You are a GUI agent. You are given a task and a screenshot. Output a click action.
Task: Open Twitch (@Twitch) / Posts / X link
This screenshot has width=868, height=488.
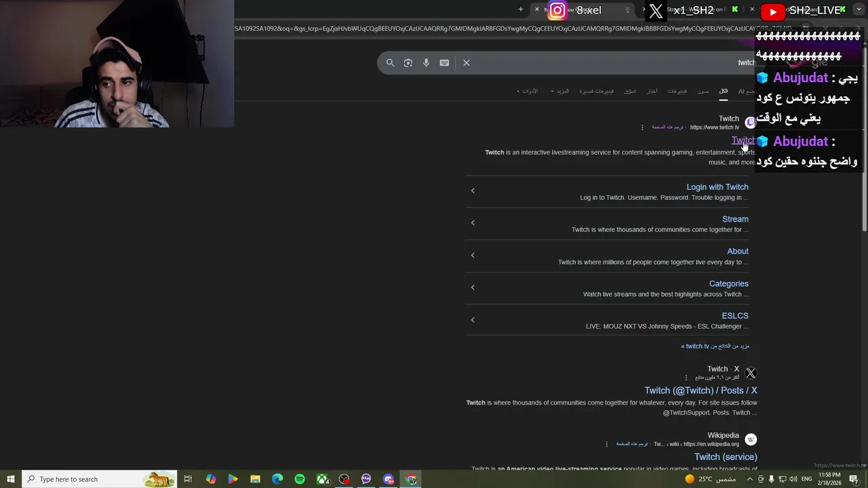point(701,390)
